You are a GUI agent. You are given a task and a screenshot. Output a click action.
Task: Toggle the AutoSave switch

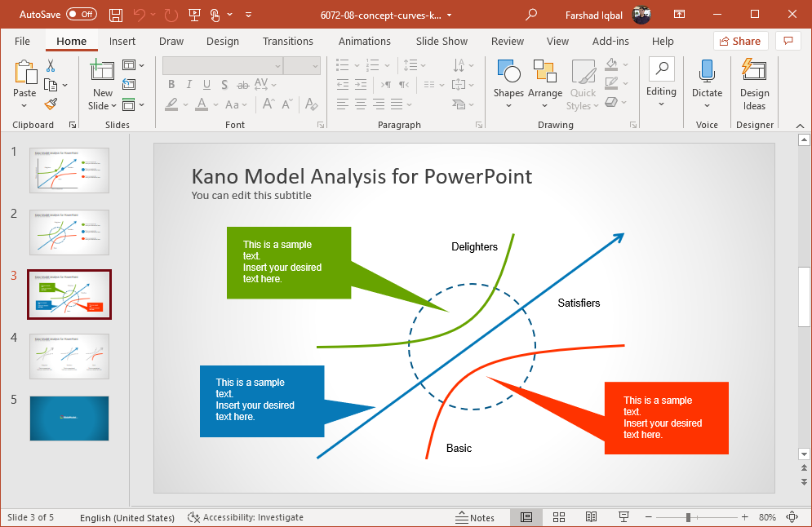tap(82, 15)
